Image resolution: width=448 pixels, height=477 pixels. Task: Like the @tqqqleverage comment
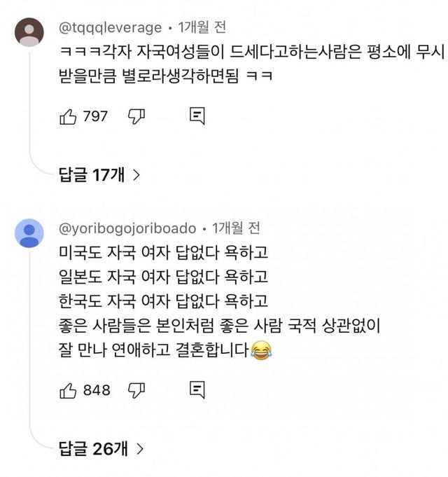[68, 116]
